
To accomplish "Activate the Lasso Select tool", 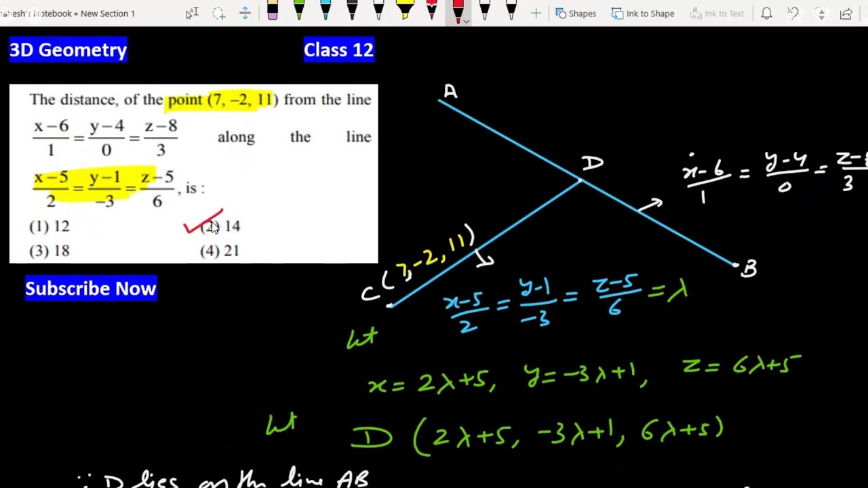I will pyautogui.click(x=218, y=13).
